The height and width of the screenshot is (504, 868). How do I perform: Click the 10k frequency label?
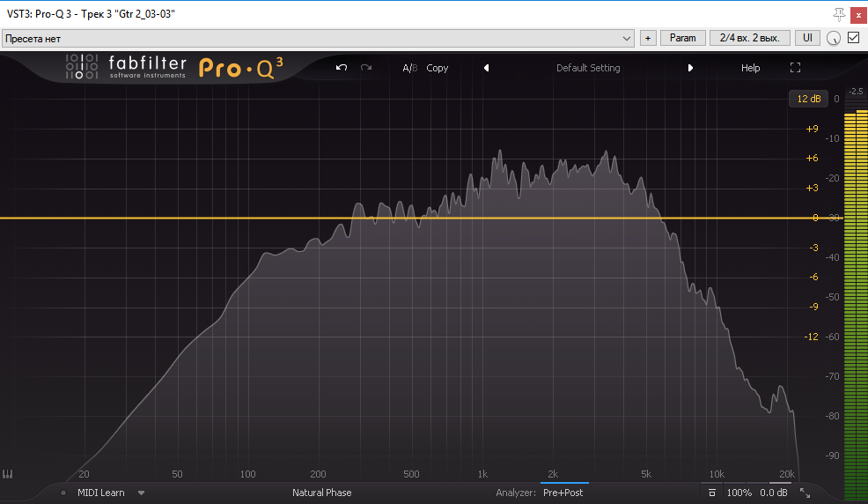coord(717,474)
